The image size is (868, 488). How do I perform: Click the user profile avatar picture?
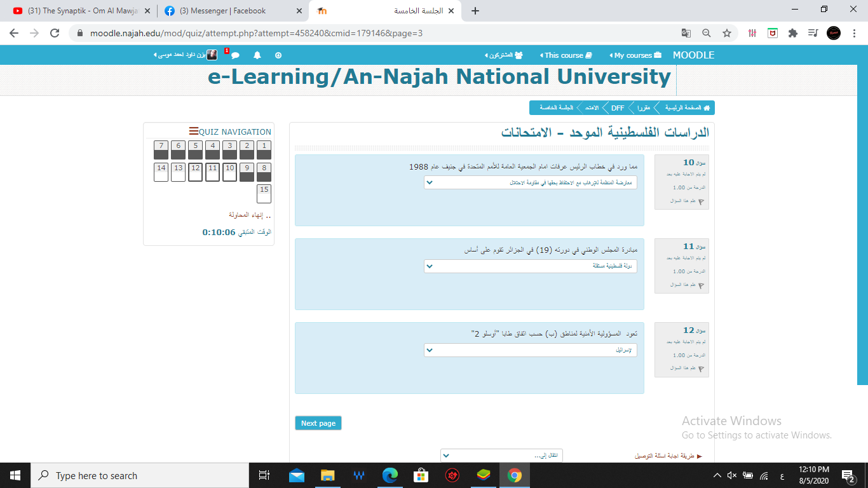[x=212, y=55]
